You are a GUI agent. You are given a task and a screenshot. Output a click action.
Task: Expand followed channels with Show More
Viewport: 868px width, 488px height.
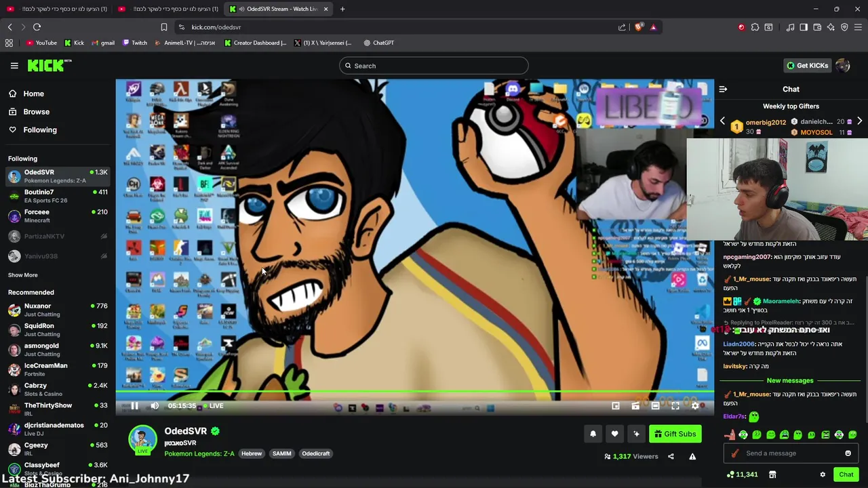pyautogui.click(x=23, y=275)
